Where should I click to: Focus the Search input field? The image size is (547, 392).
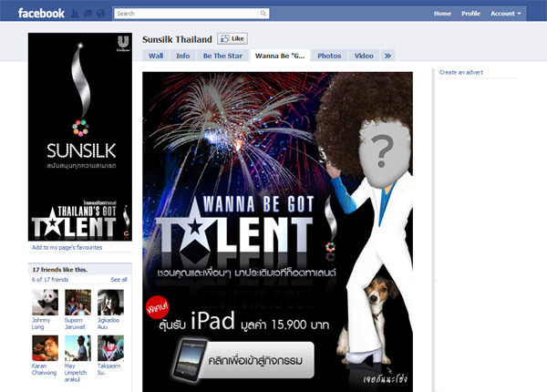click(187, 14)
